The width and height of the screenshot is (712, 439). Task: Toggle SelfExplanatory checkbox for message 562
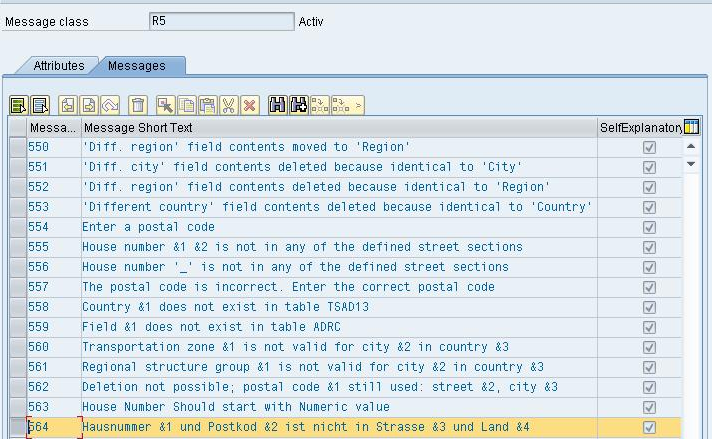tap(649, 387)
